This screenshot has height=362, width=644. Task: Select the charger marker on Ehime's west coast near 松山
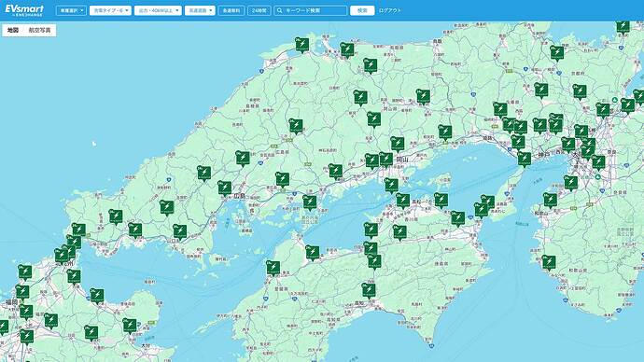[273, 268]
